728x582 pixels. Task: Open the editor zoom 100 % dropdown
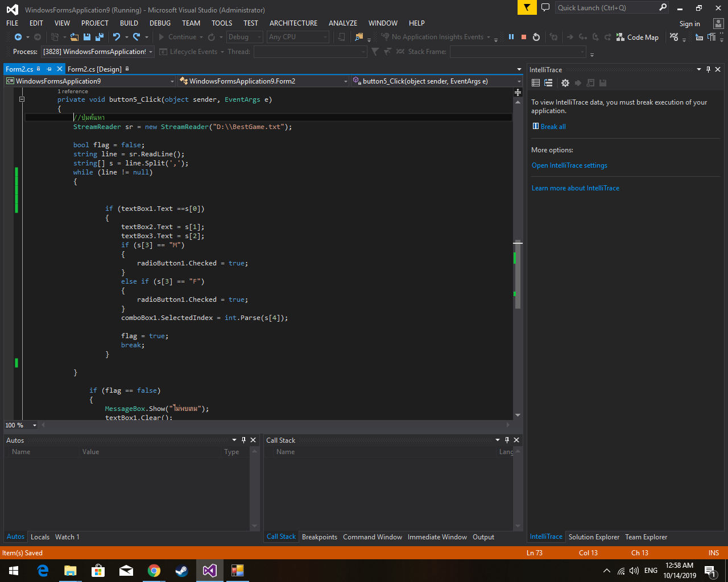35,425
